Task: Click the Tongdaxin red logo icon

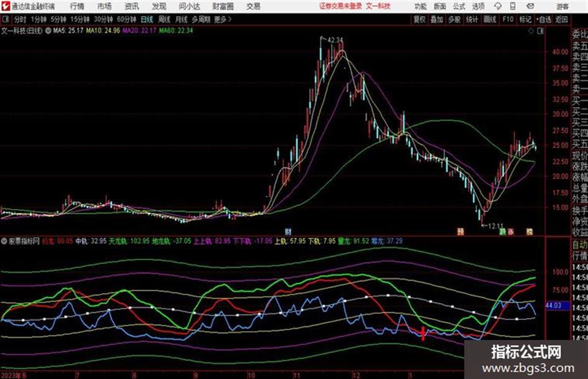Action: click(5, 6)
